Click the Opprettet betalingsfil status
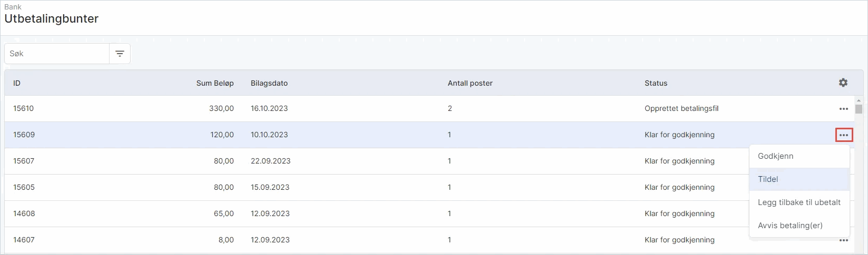The height and width of the screenshot is (255, 868). [682, 108]
